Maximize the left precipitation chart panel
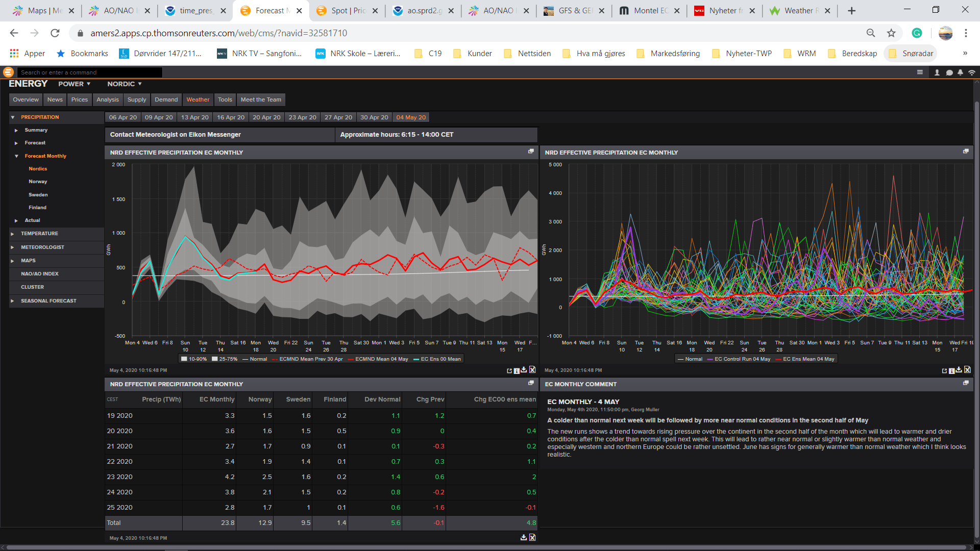Screen dimensions: 980x551 point(531,152)
